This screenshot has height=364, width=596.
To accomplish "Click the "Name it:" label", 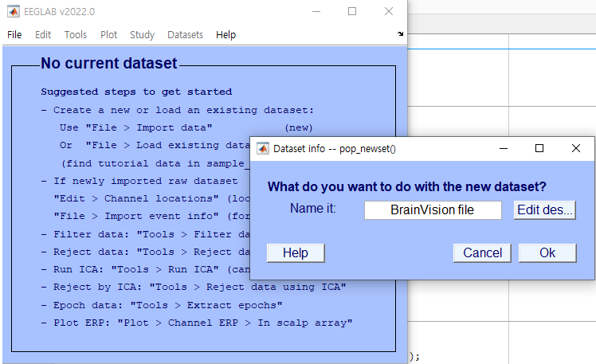I will pyautogui.click(x=313, y=209).
